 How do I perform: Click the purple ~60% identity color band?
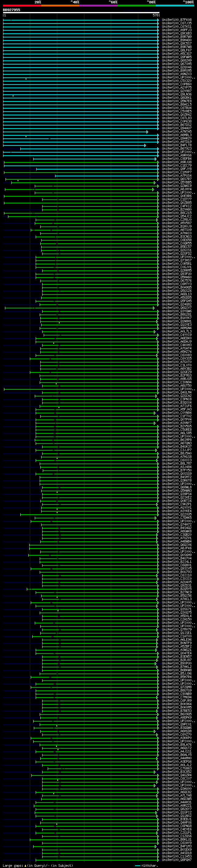click(98, 6)
